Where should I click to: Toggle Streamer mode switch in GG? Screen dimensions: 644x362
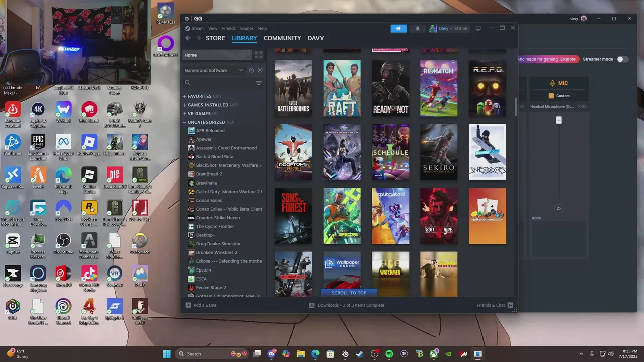coord(622,59)
